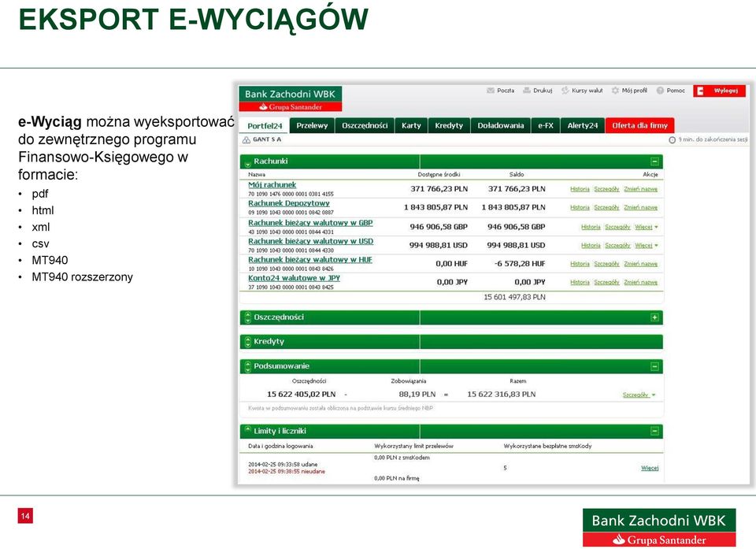Click the GANT S A company icon
The width and height of the screenshot is (756, 549).
(x=246, y=140)
